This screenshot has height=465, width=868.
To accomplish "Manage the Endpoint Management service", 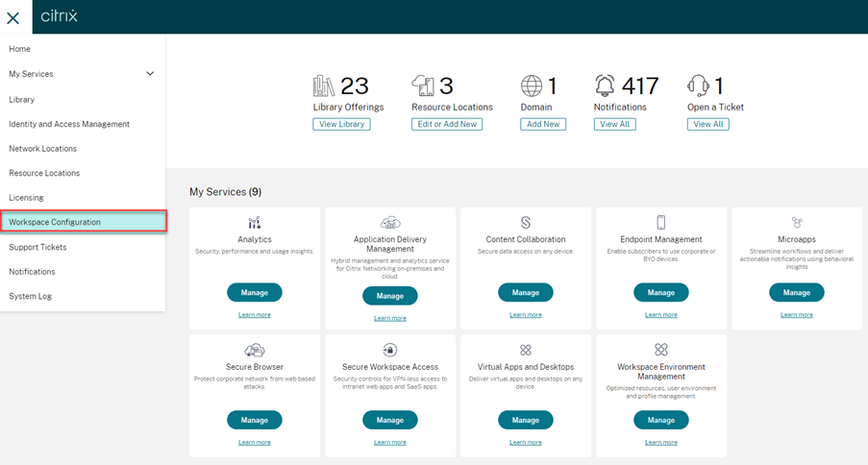I will tap(661, 292).
